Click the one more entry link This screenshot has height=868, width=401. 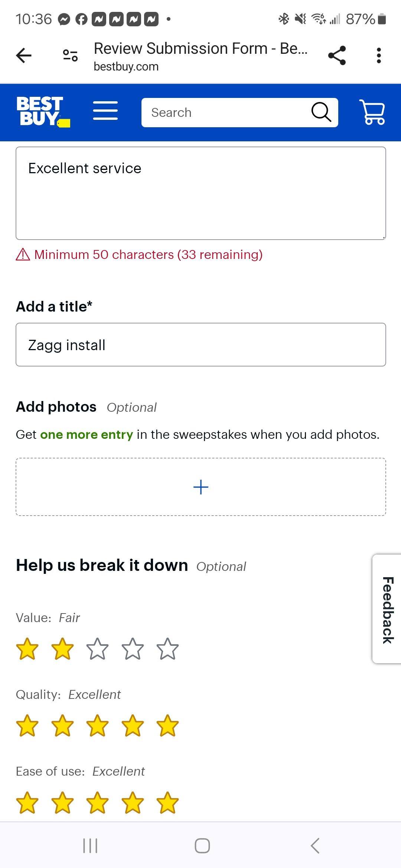point(87,434)
